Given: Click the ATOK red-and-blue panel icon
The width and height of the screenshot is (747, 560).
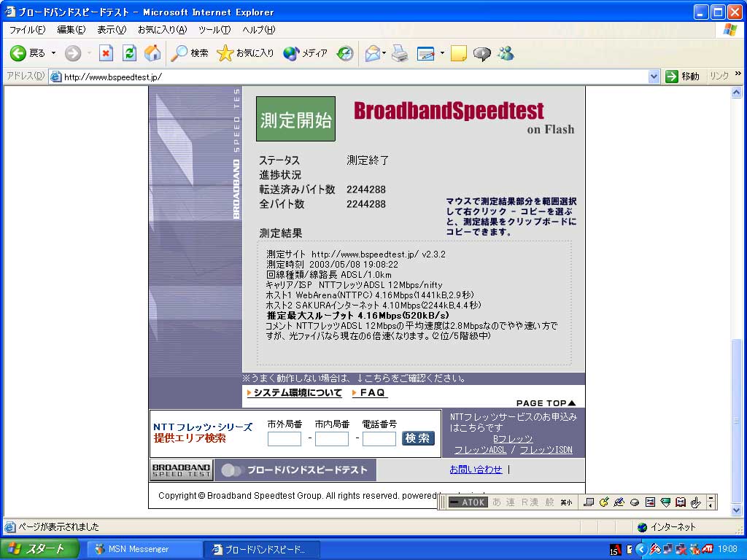Looking at the screenshot, I should coord(650,502).
